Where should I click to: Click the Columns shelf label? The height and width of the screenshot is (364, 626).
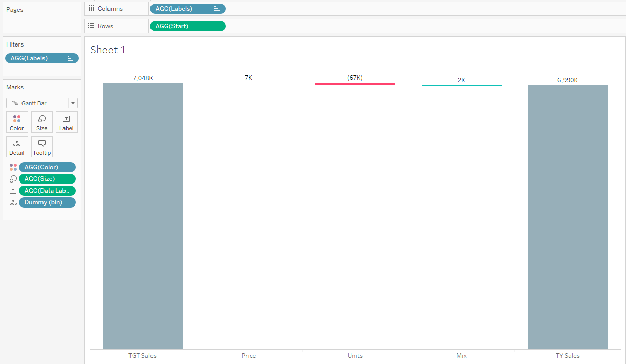(x=110, y=9)
